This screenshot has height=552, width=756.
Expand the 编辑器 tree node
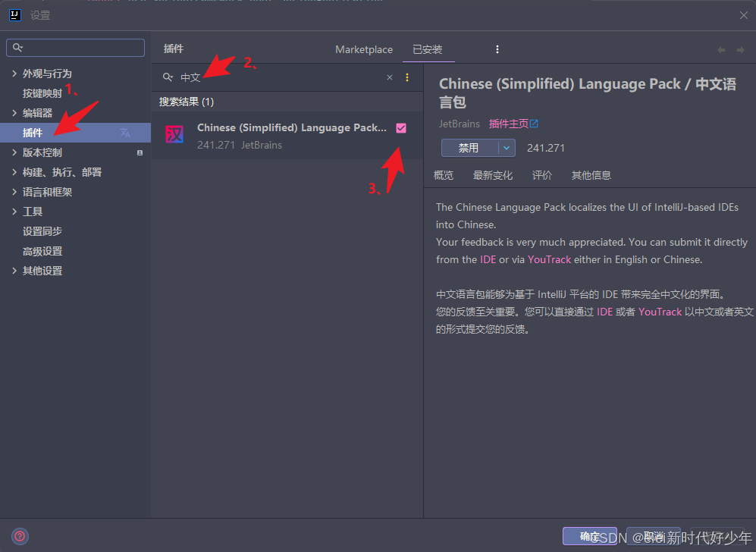coord(14,113)
